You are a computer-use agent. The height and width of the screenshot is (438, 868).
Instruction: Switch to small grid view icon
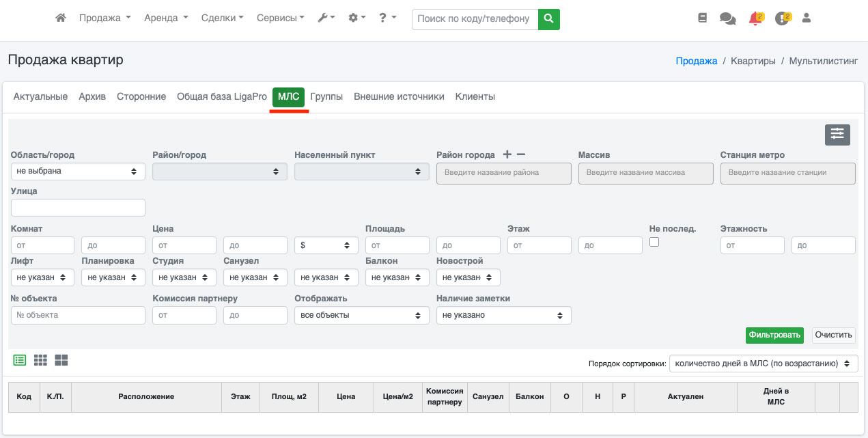click(40, 360)
